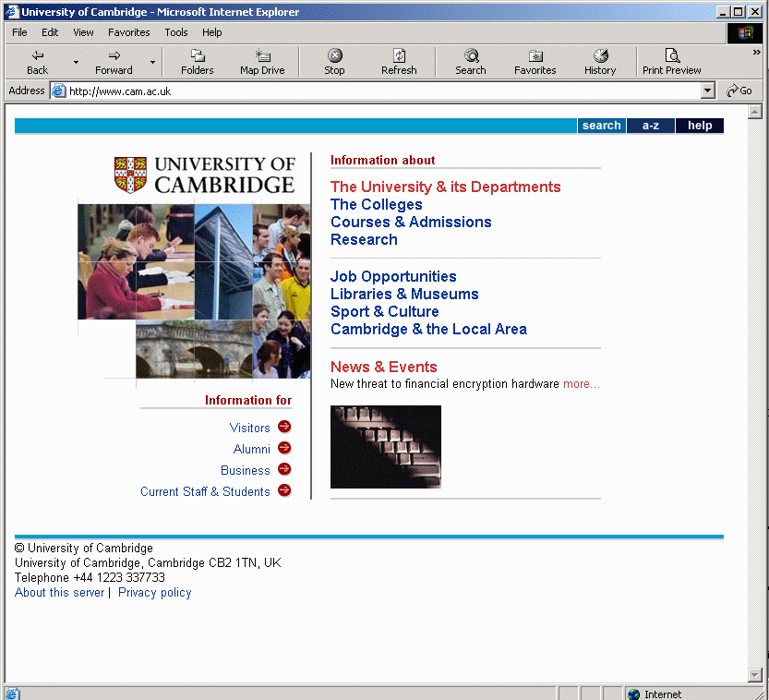Select the help tab on page banner
The height and width of the screenshot is (700, 769).
(700, 126)
